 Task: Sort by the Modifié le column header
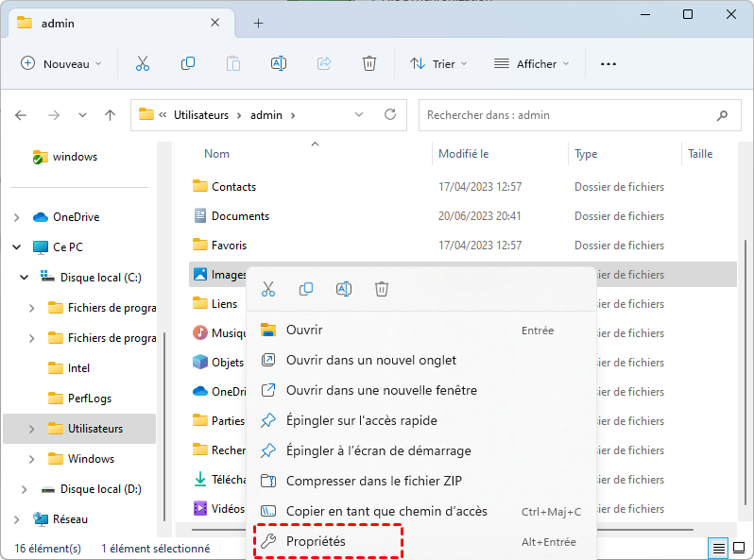click(x=463, y=154)
